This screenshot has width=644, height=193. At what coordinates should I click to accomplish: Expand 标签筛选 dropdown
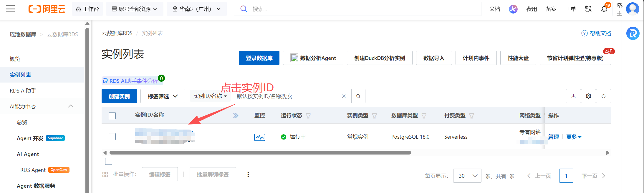click(163, 96)
